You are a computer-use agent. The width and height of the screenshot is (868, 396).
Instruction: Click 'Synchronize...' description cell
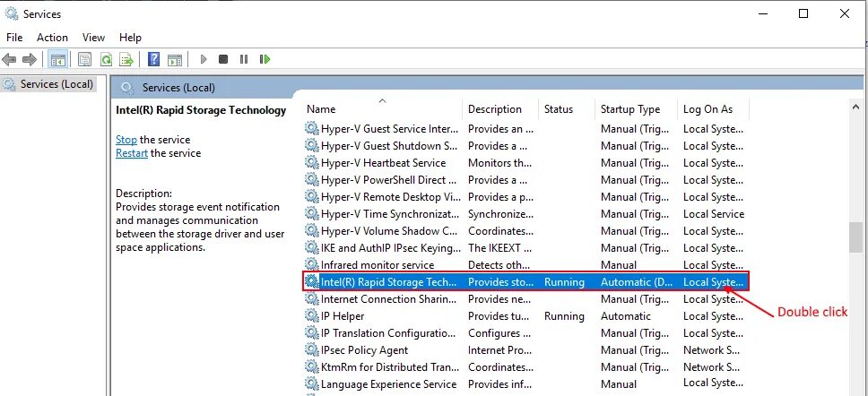tap(500, 214)
